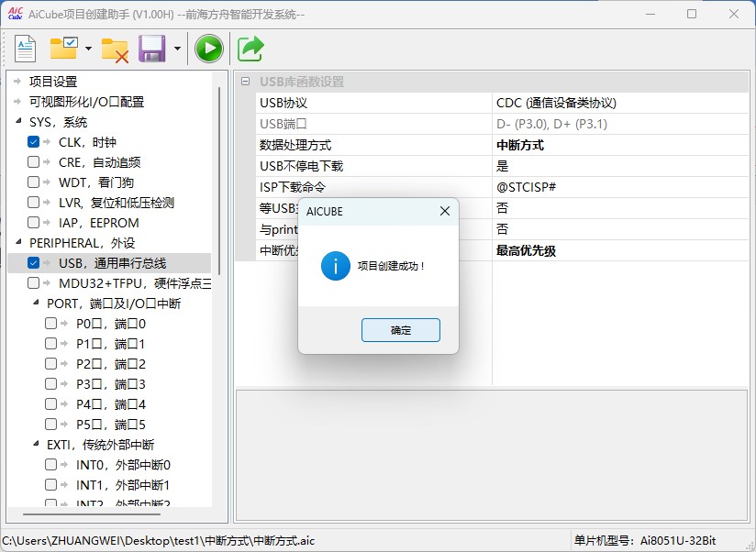The width and height of the screenshot is (756, 552).
Task: Click the new document toolbar icon
Action: tap(25, 49)
